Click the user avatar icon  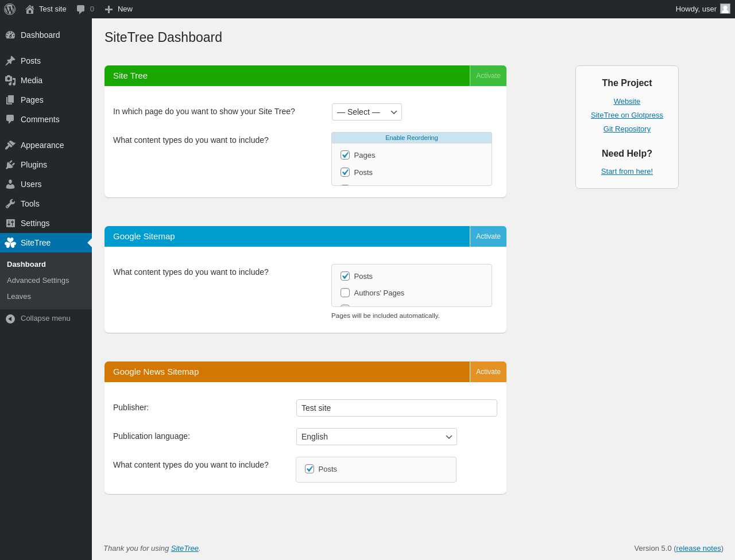(x=725, y=9)
